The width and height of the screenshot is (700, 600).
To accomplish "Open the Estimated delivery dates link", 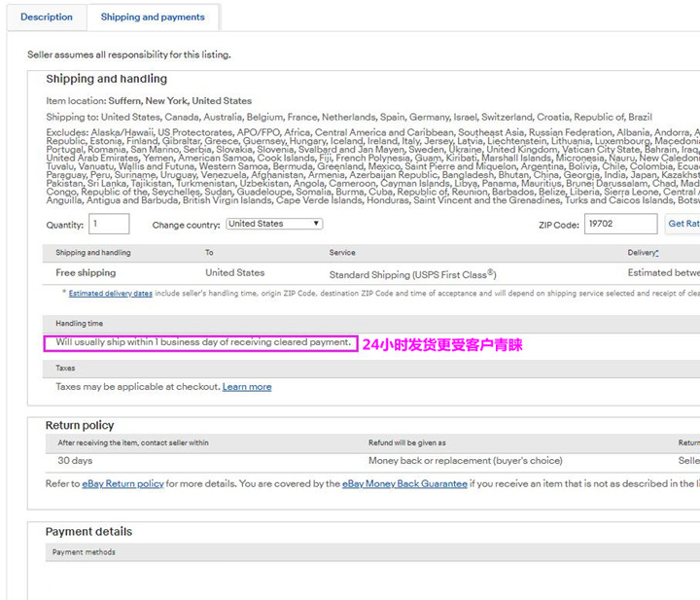I will click(x=111, y=293).
